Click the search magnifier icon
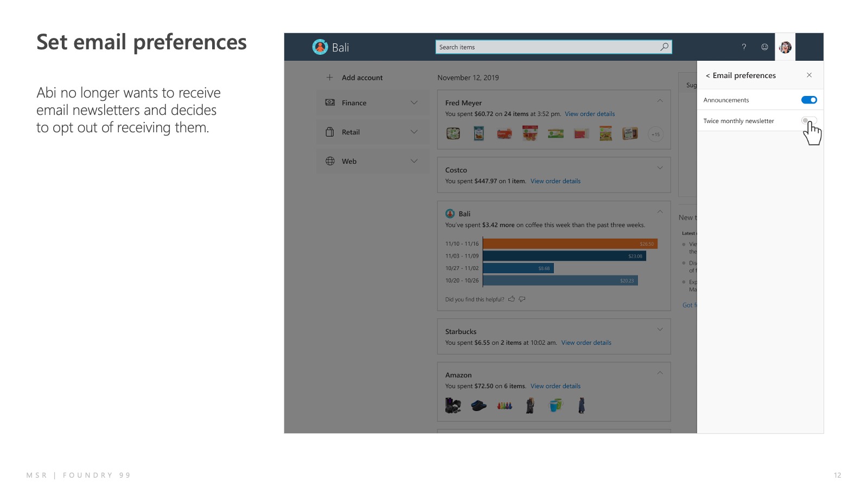Image resolution: width=868 pixels, height=488 pixels. click(x=664, y=47)
